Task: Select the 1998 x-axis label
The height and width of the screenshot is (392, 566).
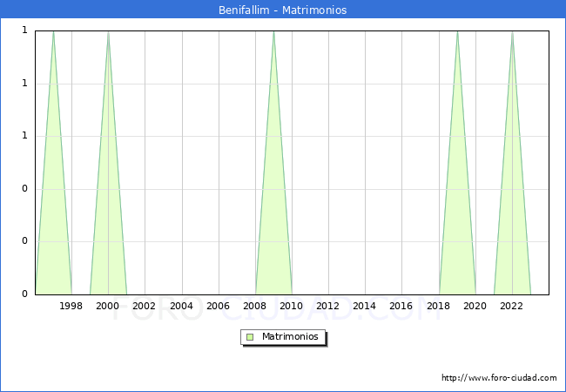Action: point(71,306)
